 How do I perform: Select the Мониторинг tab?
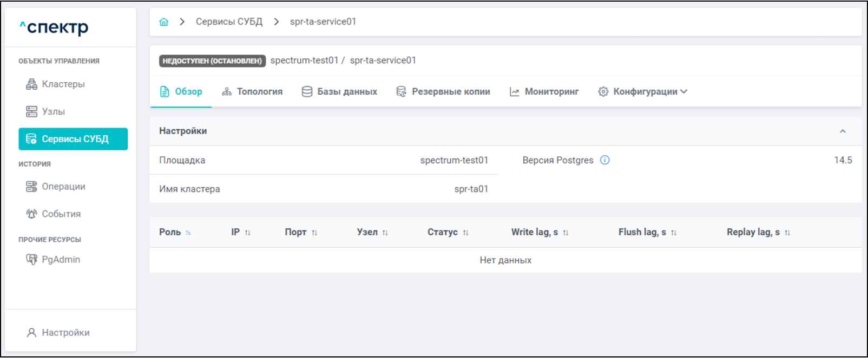(x=544, y=92)
